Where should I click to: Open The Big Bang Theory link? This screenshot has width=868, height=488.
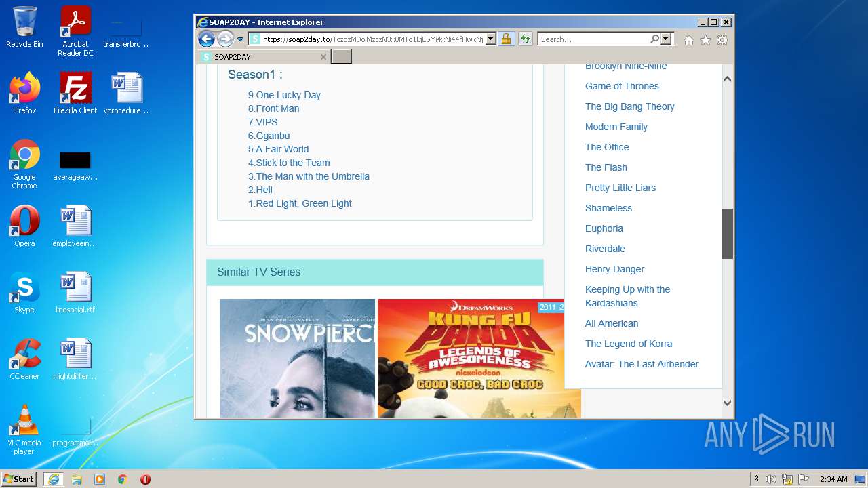pyautogui.click(x=630, y=106)
